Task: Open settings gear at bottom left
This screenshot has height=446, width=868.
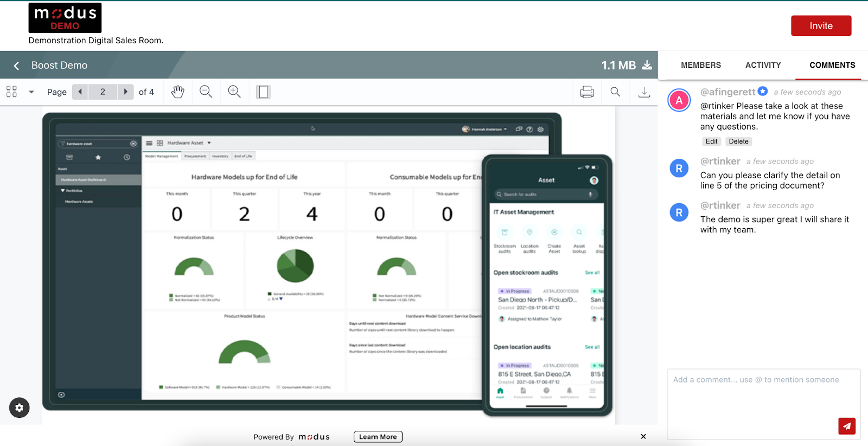Action: [20, 408]
